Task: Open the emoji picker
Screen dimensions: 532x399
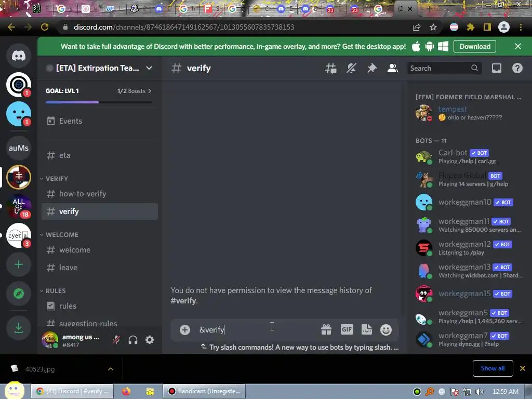Action: coord(386,330)
